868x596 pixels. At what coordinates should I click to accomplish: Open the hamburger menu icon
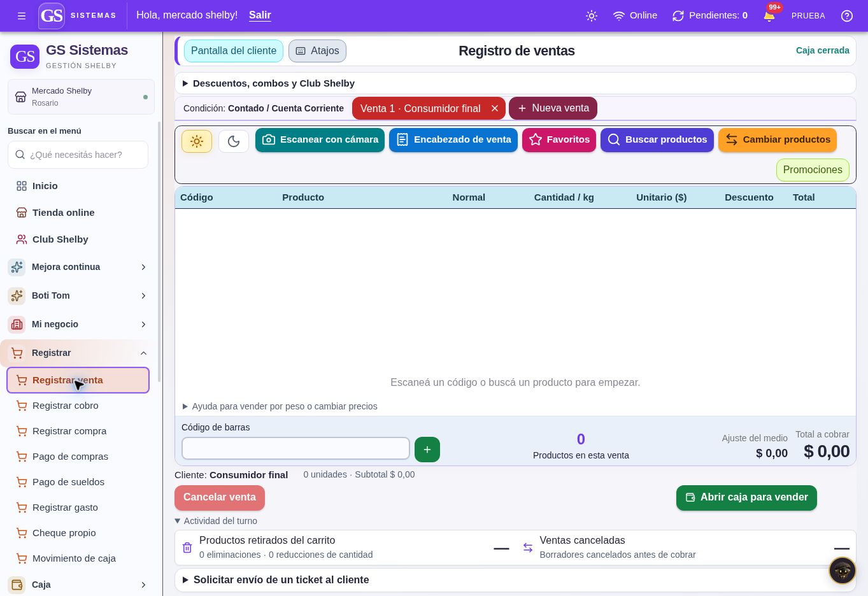click(22, 16)
